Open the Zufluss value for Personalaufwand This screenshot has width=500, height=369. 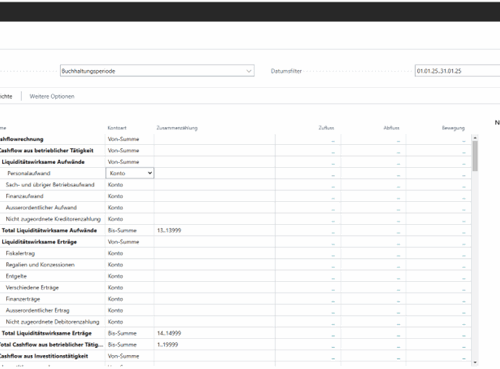pos(333,175)
